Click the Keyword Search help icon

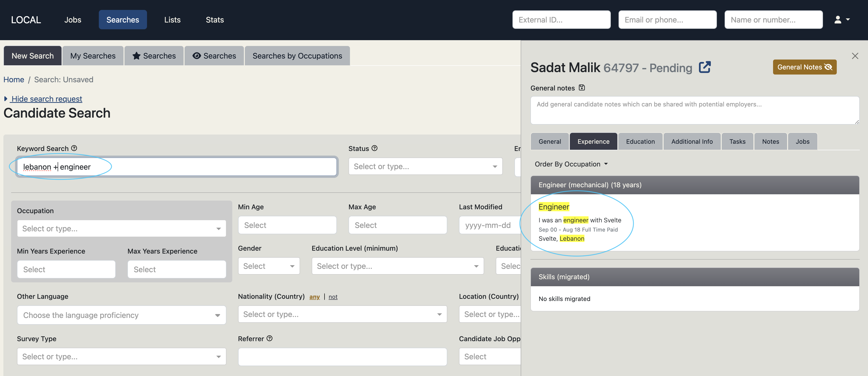click(x=74, y=148)
